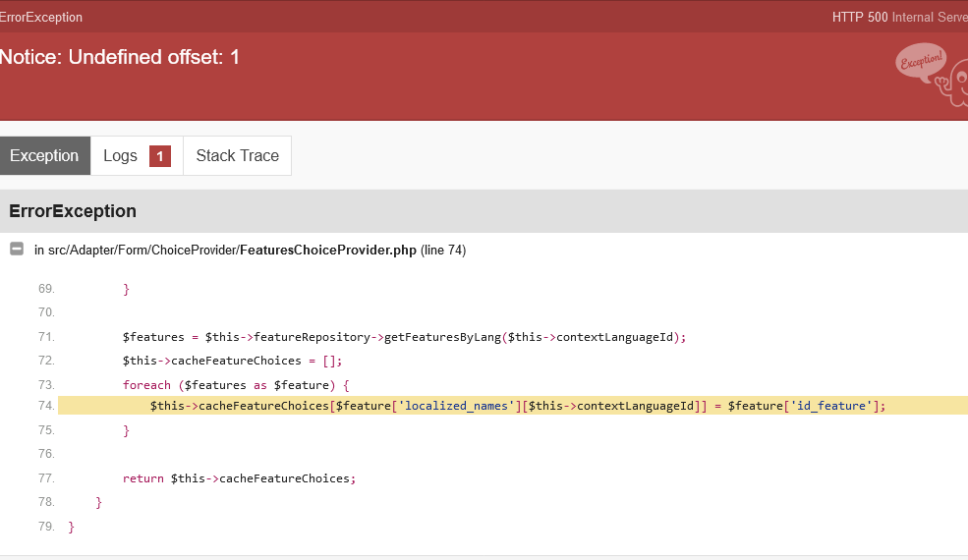Click the Symfony ghost mascot icon

pyautogui.click(x=955, y=84)
